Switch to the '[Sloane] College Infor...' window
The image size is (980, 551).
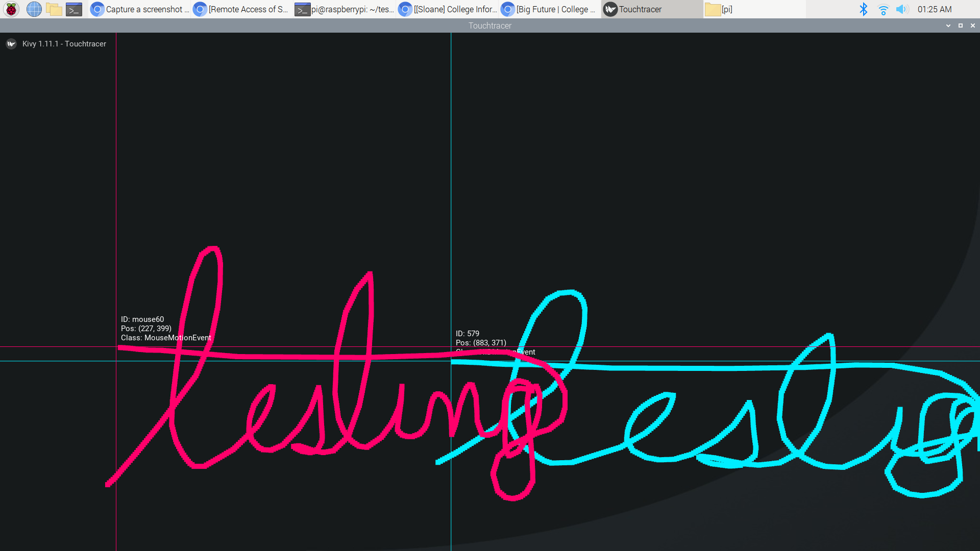[447, 9]
